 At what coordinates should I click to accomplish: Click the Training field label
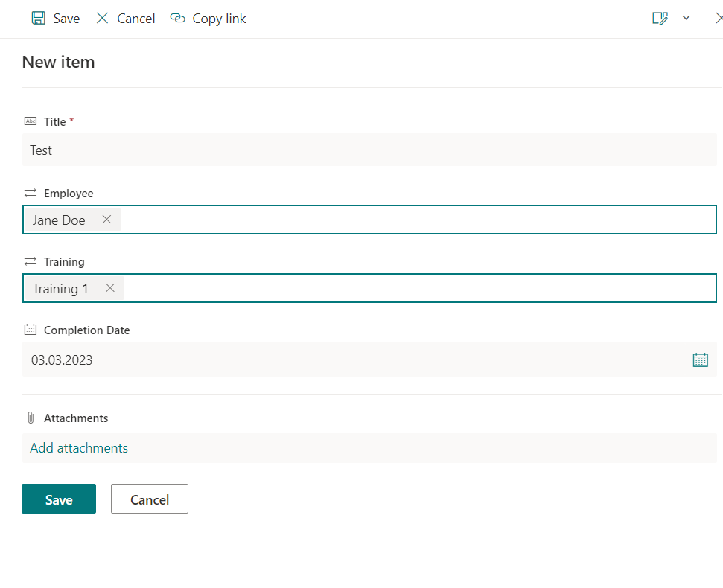tap(64, 262)
